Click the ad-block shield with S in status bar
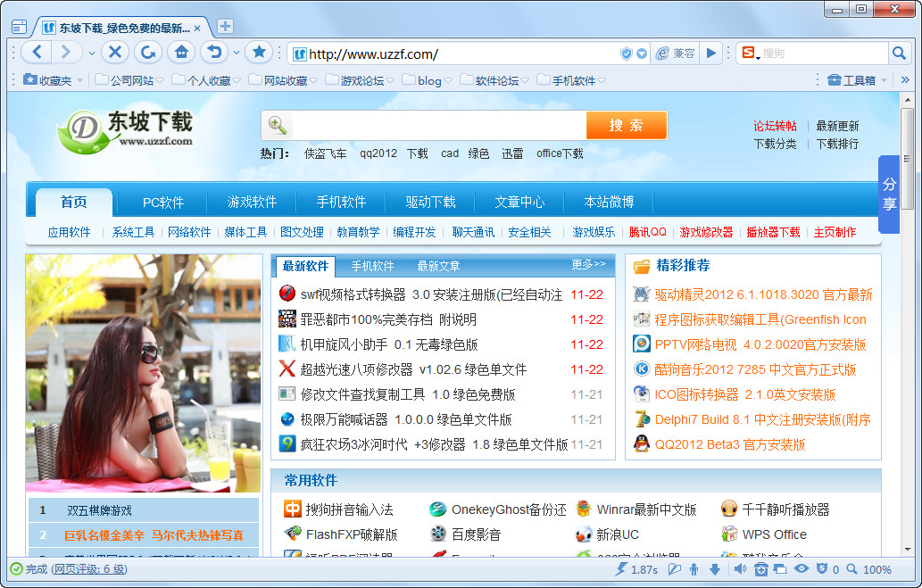The height and width of the screenshot is (588, 922). [x=822, y=569]
